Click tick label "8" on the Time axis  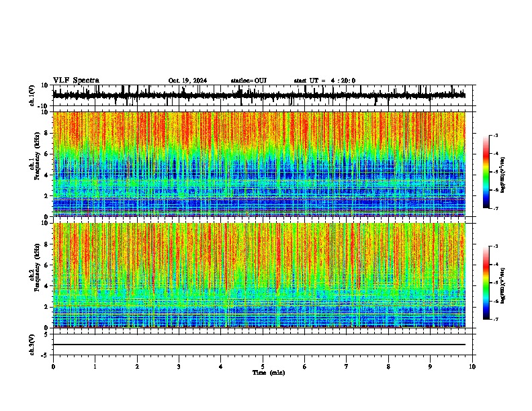pos(388,367)
